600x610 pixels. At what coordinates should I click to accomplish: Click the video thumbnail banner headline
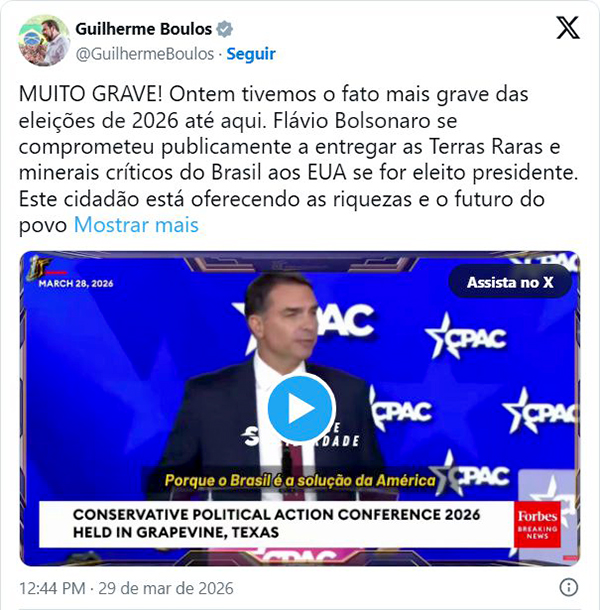tap(276, 524)
